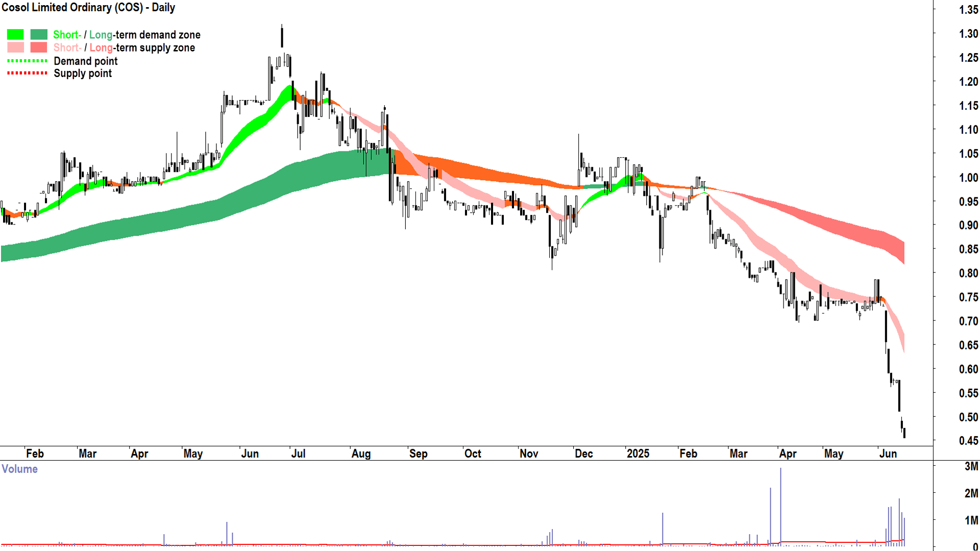
Task: Click the 1.30 price axis label
Action: tap(968, 34)
